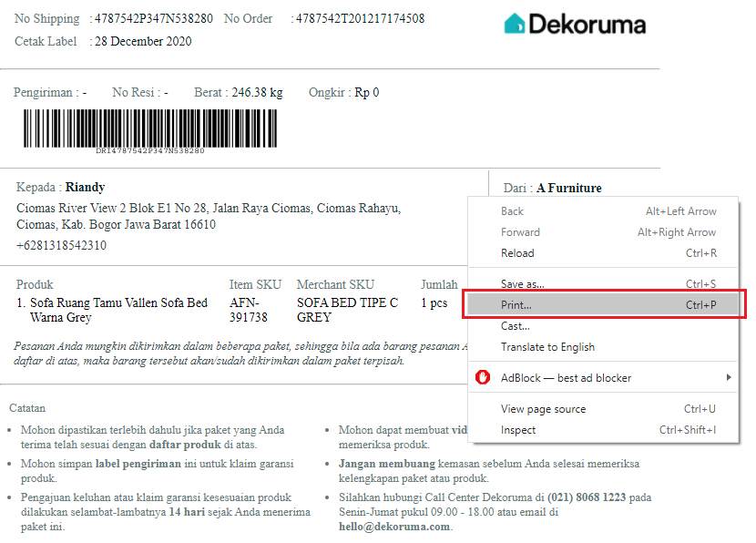Click the italic Pesanan Anda mungkin notice
Image resolution: width=756 pixels, height=543 pixels.
tap(240, 353)
